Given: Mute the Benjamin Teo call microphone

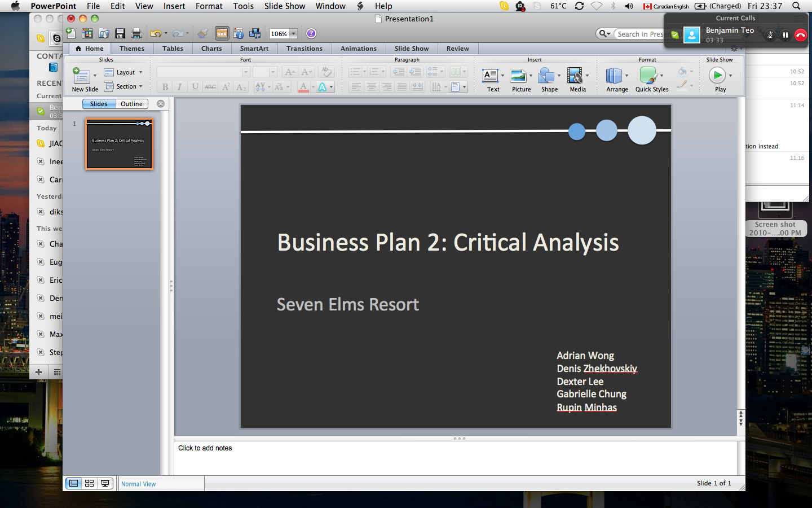Looking at the screenshot, I should coord(770,35).
